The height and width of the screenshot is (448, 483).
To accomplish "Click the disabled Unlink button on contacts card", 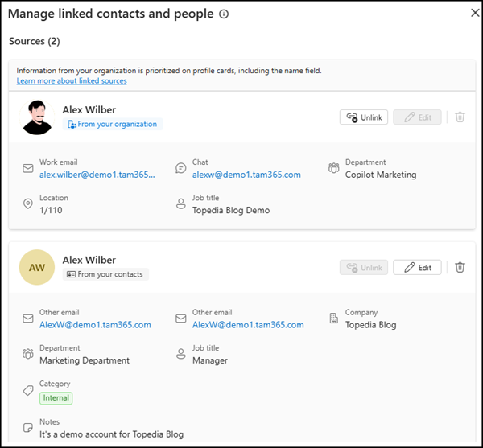I will 364,267.
